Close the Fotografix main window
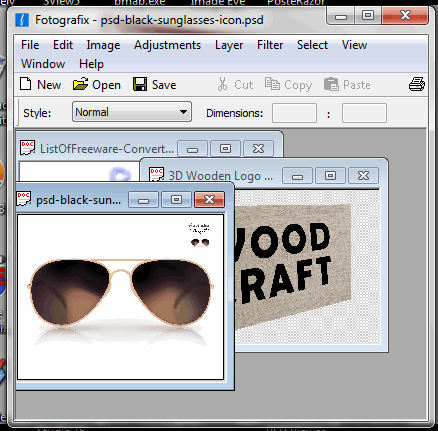The image size is (438, 431). (x=405, y=16)
